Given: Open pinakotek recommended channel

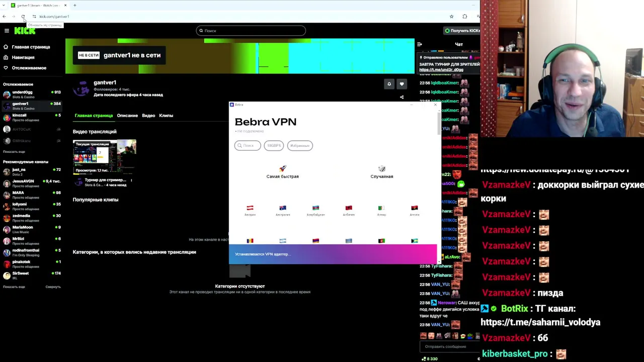Looking at the screenshot, I should tap(31, 264).
